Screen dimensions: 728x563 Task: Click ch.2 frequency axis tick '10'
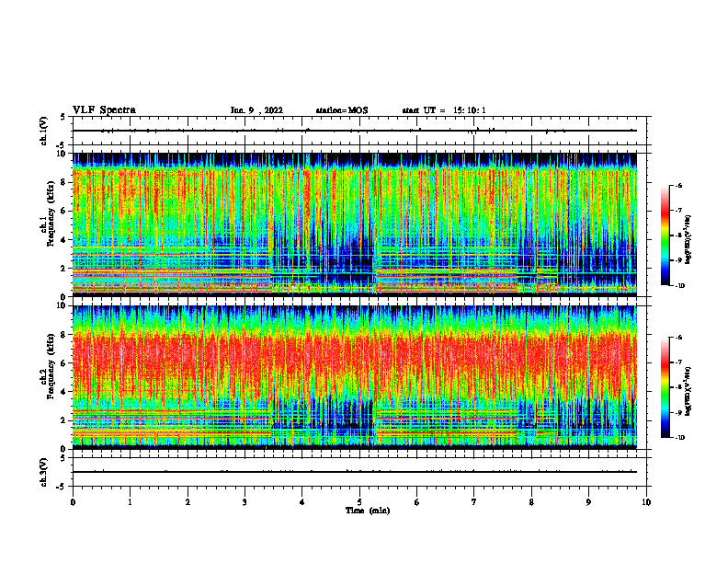tap(62, 305)
